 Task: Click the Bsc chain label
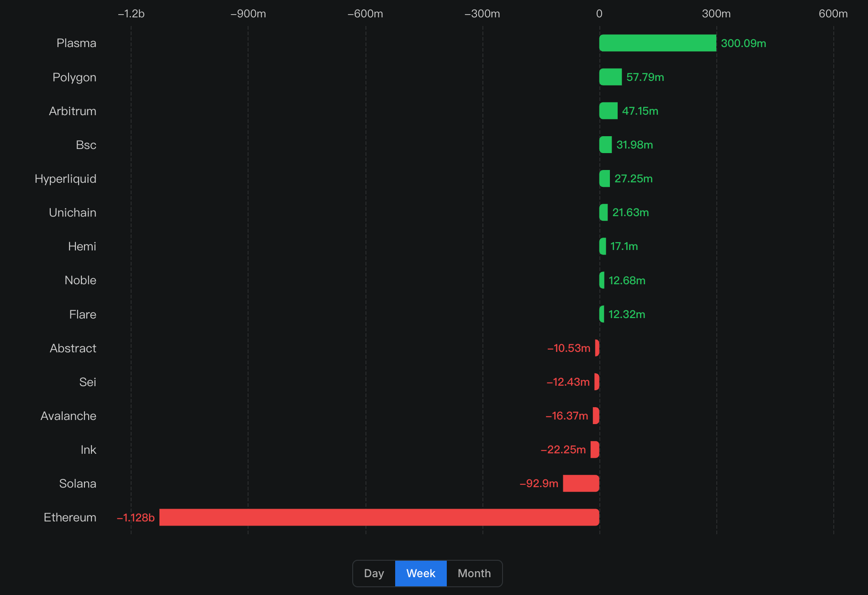(x=86, y=145)
